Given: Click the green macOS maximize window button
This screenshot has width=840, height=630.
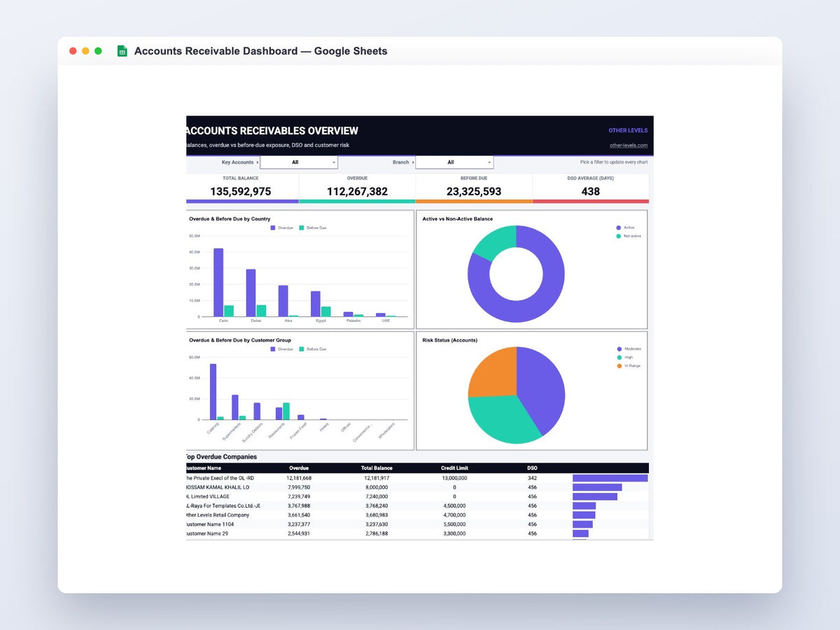Looking at the screenshot, I should (x=98, y=51).
